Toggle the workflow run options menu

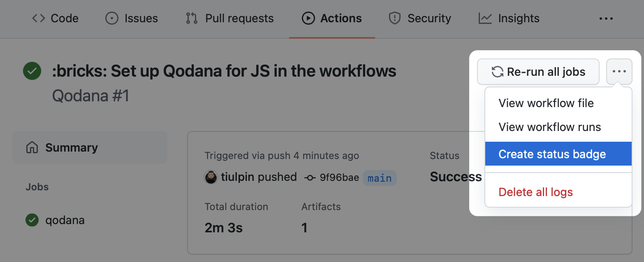point(619,72)
